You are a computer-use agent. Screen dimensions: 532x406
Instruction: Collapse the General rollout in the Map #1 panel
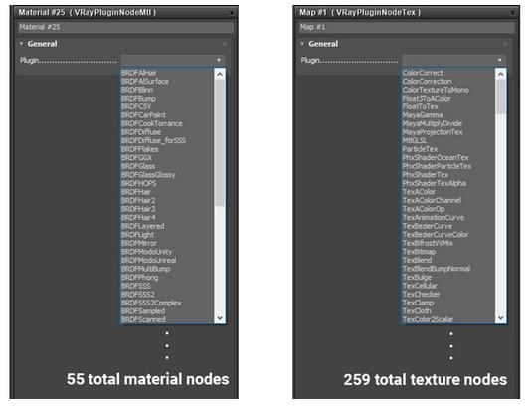click(x=302, y=44)
